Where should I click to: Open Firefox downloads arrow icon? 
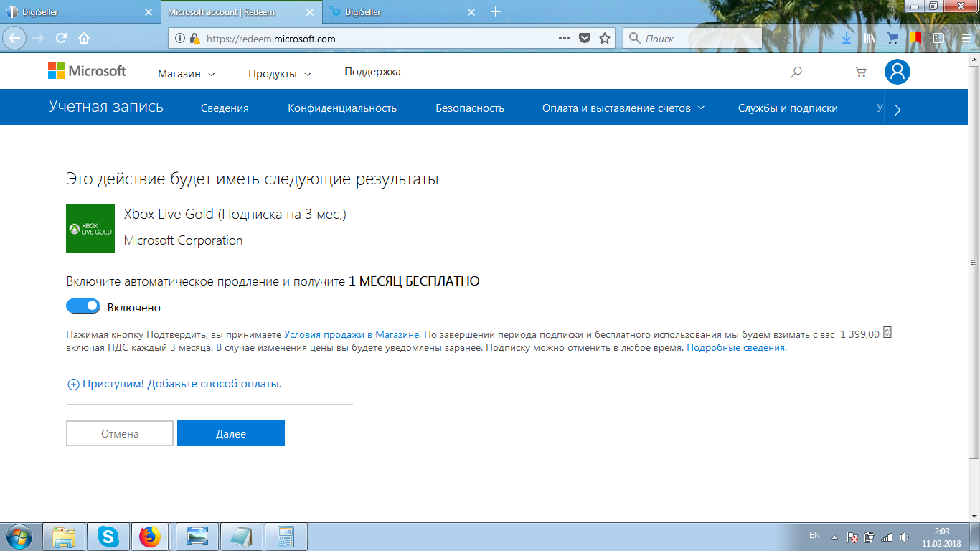(847, 38)
